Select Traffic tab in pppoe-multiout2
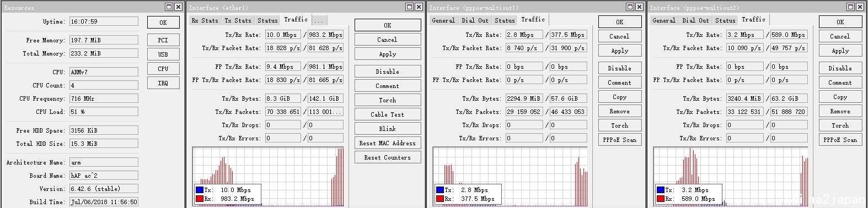Screen dimensions: 868x208 coord(753,19)
